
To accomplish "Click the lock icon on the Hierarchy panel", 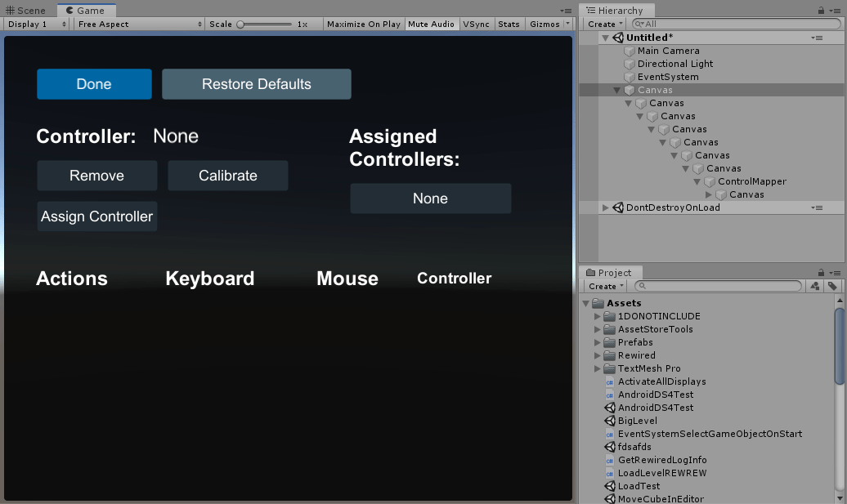I will coord(821,10).
